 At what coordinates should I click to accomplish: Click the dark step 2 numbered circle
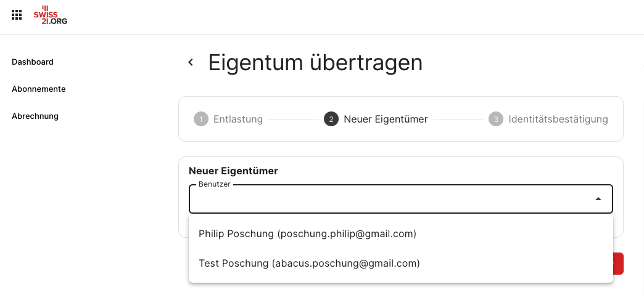[331, 119]
